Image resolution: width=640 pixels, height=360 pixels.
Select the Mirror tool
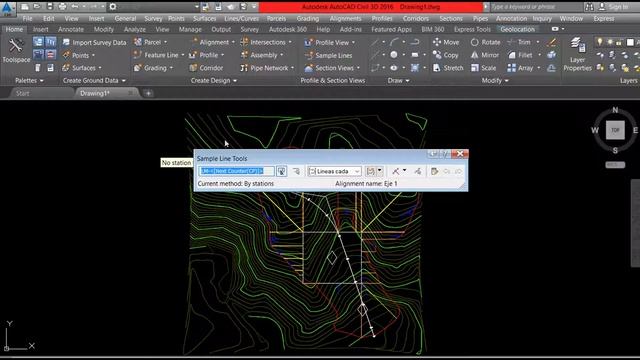click(x=485, y=55)
